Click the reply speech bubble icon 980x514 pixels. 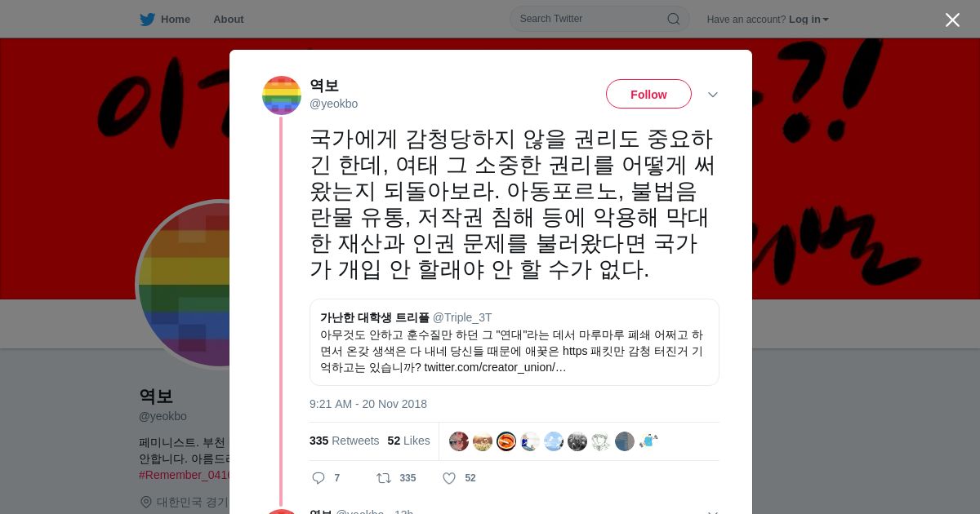pos(318,478)
